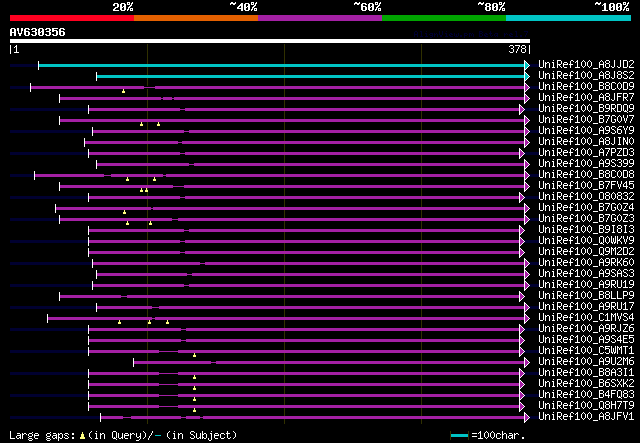Click the UniRef100_B6SXK2 label
This screenshot has width=640, height=443.
pyautogui.click(x=586, y=384)
